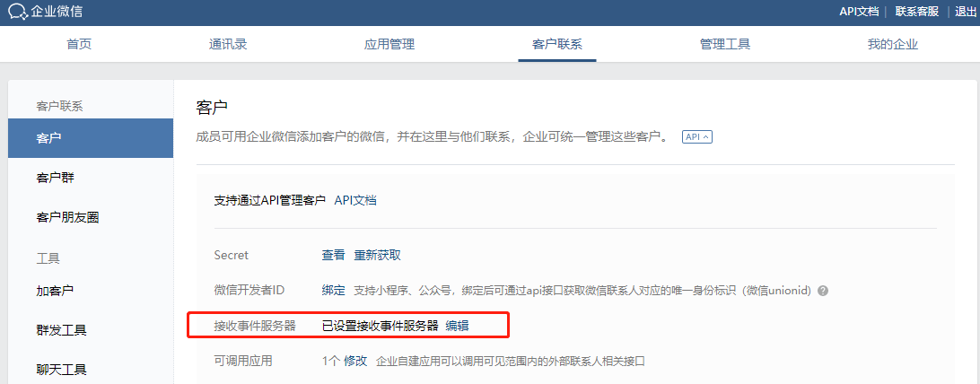Click 查看 next to Secret
The height and width of the screenshot is (384, 980).
point(333,255)
